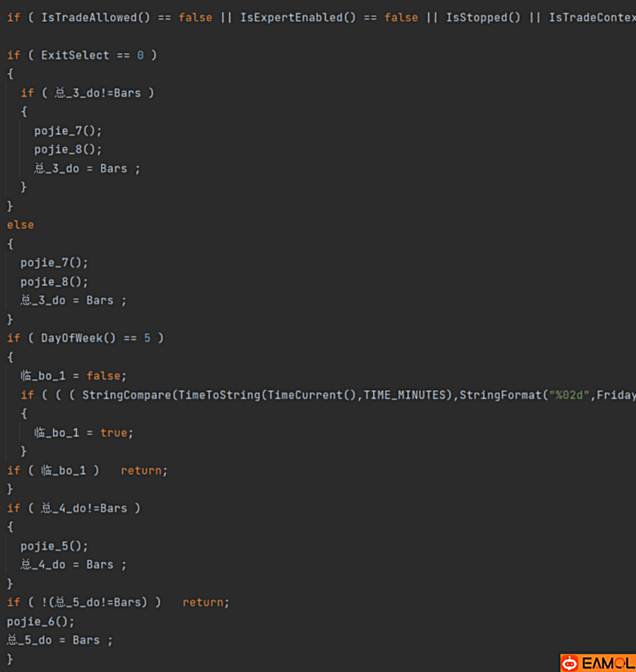Click the StringCompare function call

(126, 395)
